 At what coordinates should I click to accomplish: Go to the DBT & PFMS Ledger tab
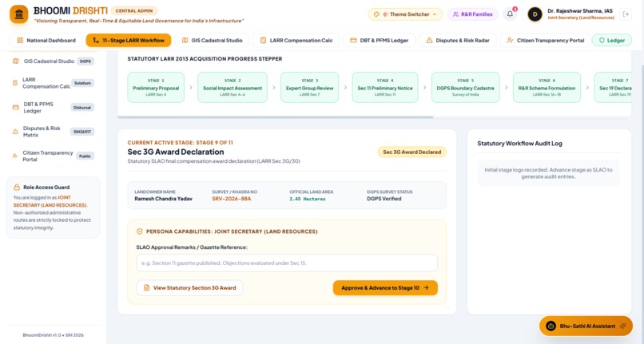click(x=379, y=40)
